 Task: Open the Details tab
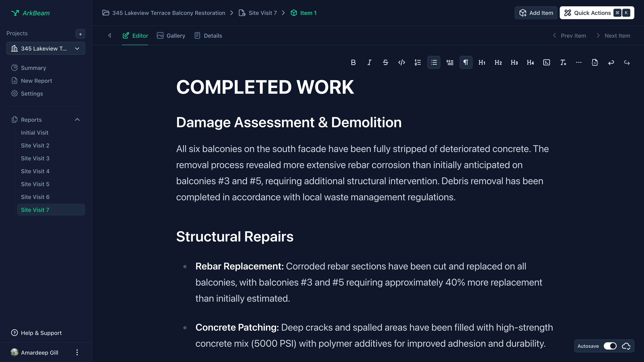pyautogui.click(x=208, y=36)
